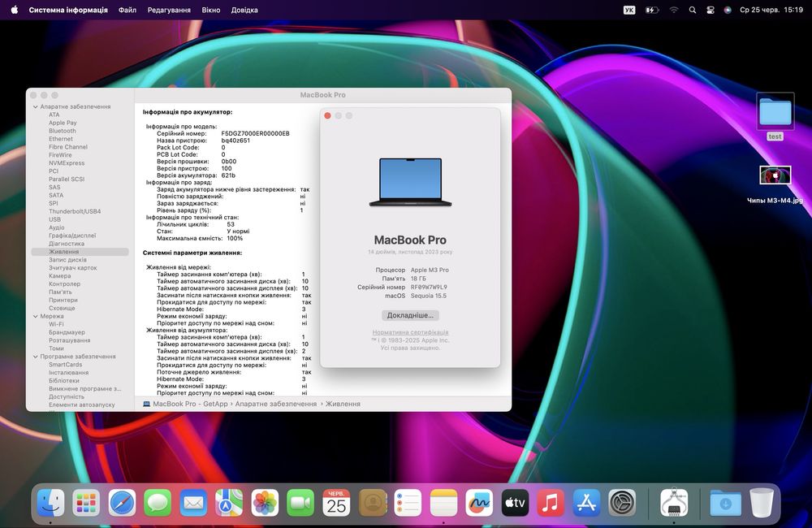Select Apple Pay in sidebar
The width and height of the screenshot is (812, 528).
[63, 123]
